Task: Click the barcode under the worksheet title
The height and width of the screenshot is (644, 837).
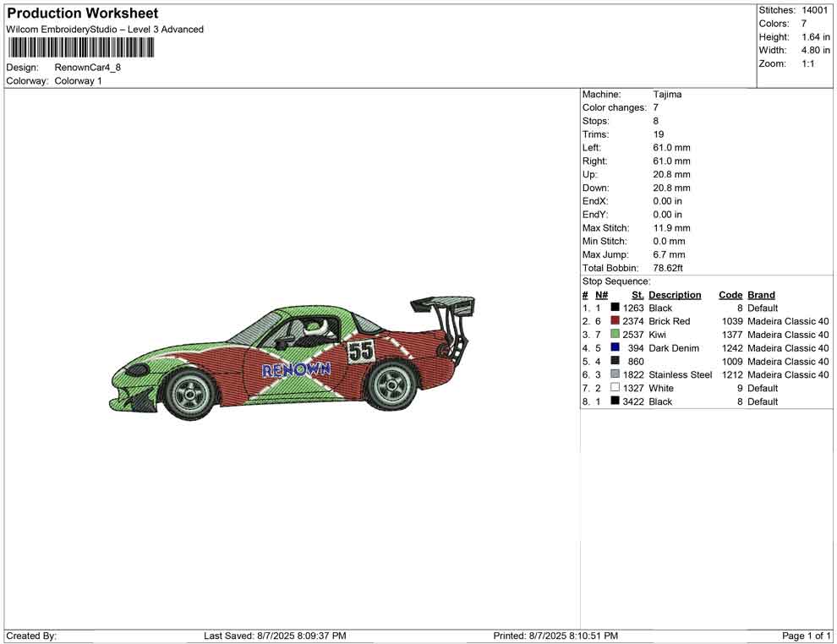Action: pyautogui.click(x=80, y=48)
